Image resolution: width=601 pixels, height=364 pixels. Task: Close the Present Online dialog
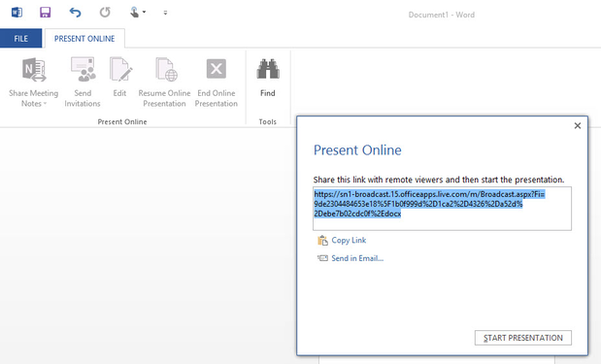coord(578,125)
